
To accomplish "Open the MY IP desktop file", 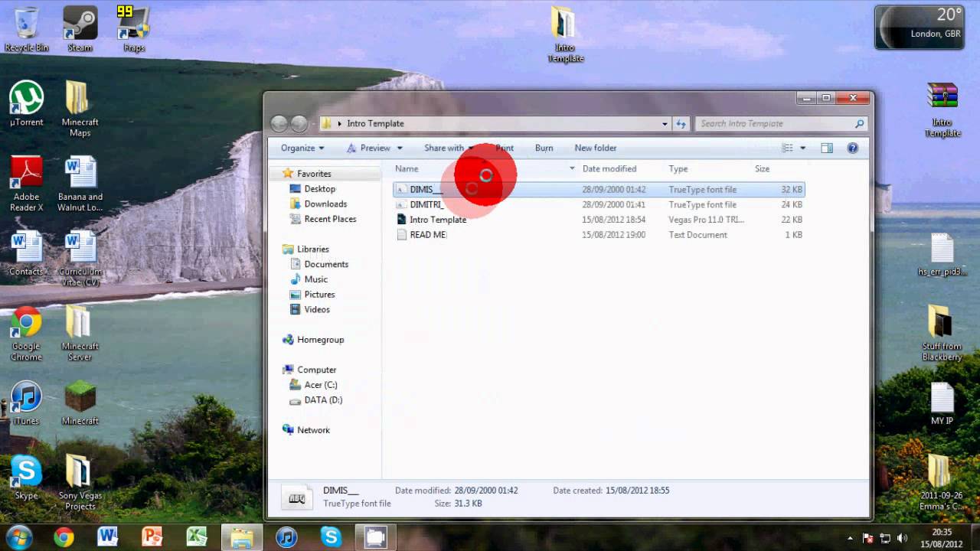I will (942, 403).
